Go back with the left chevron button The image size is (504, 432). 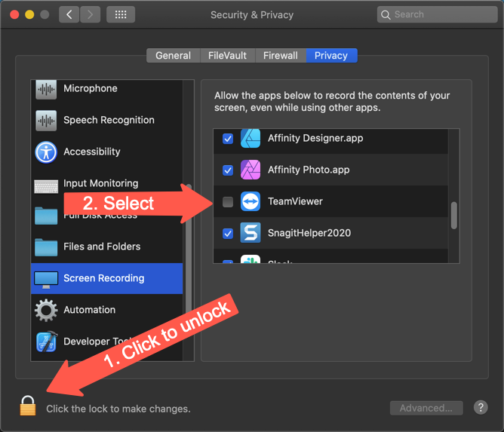69,14
